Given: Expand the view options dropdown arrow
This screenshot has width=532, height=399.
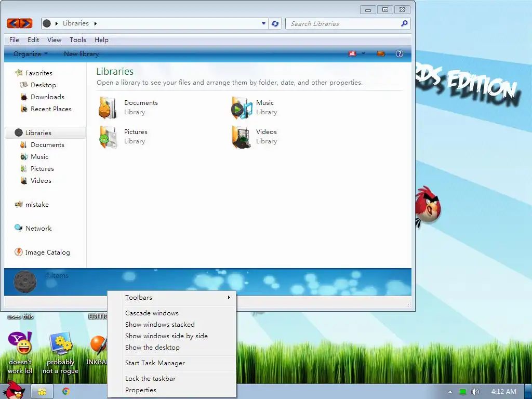Looking at the screenshot, I should (x=363, y=54).
